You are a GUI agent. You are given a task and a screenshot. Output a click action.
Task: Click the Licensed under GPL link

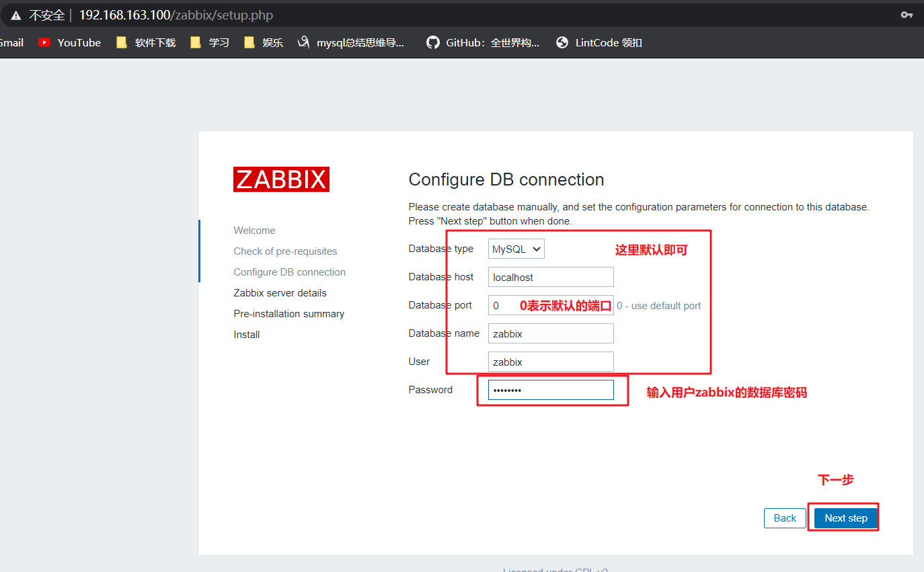point(555,569)
